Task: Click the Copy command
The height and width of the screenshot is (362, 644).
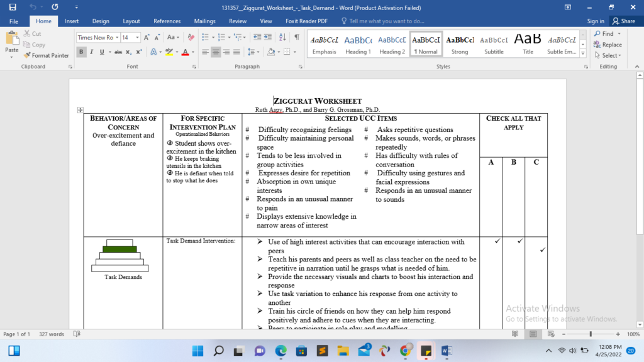Action: pos(34,45)
